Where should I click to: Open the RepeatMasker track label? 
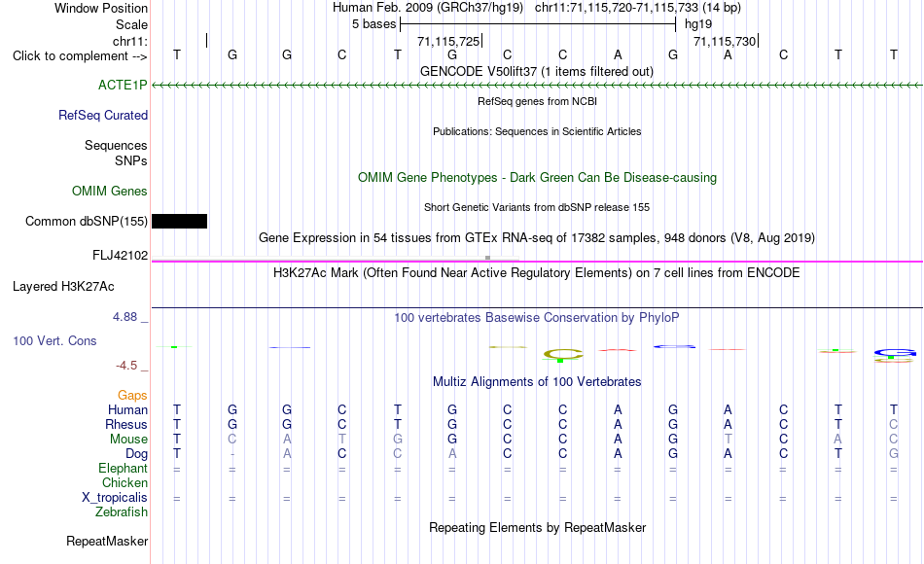(x=107, y=541)
